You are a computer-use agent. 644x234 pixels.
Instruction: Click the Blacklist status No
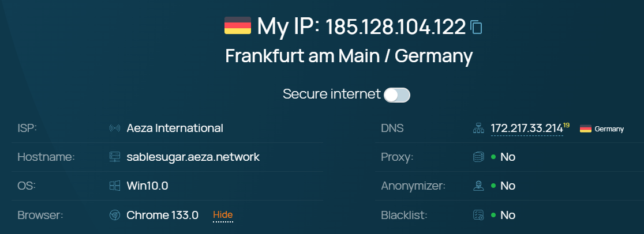click(508, 215)
